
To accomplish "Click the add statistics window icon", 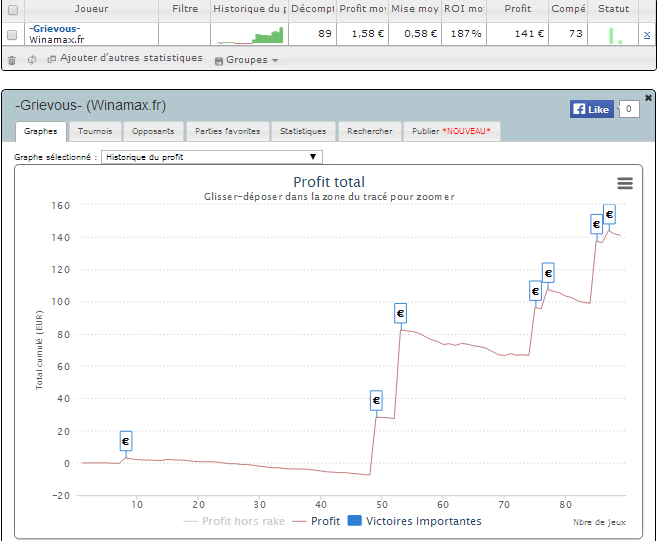I will click(x=52, y=59).
